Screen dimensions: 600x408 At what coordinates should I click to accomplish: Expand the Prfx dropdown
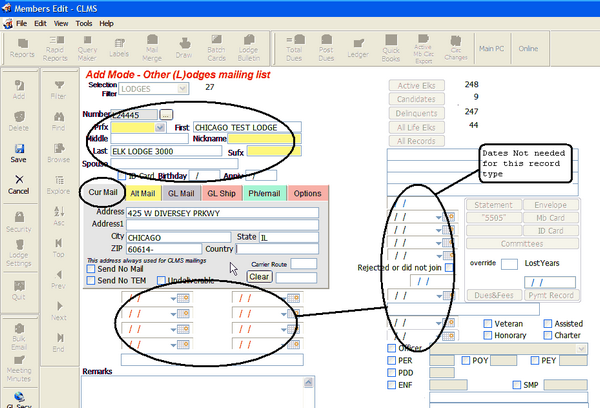tap(160, 128)
